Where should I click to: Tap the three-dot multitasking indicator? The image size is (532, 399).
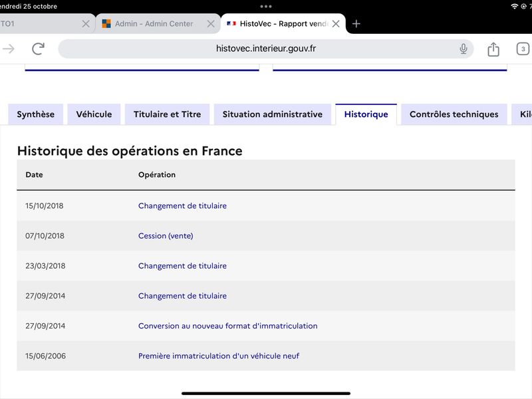pyautogui.click(x=265, y=6)
